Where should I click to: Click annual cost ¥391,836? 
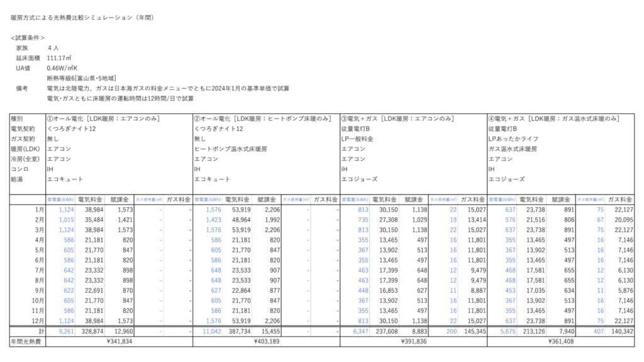coord(414,341)
